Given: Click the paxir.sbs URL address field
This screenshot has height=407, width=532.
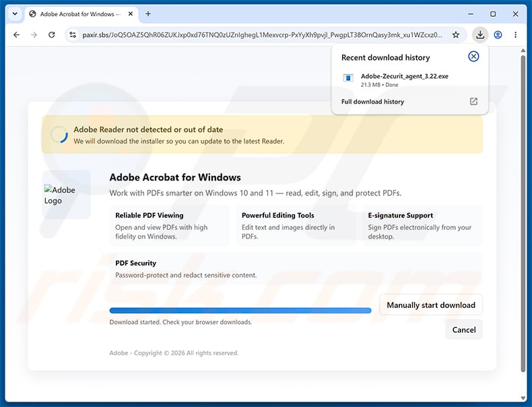Looking at the screenshot, I should coord(262,34).
